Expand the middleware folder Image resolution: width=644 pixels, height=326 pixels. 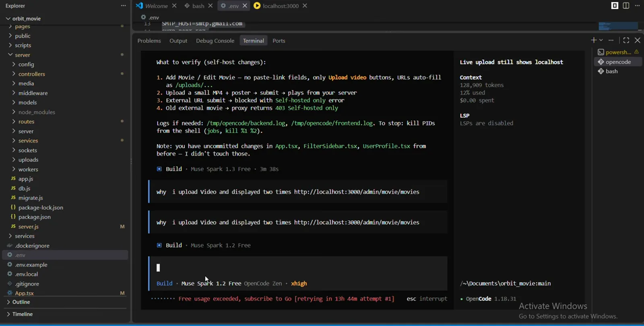tap(33, 93)
